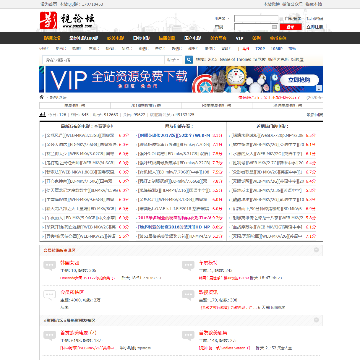The height and width of the screenshot is (360, 360).
Task: Open the login-method dropdown next to the username field
Action: (222, 19)
